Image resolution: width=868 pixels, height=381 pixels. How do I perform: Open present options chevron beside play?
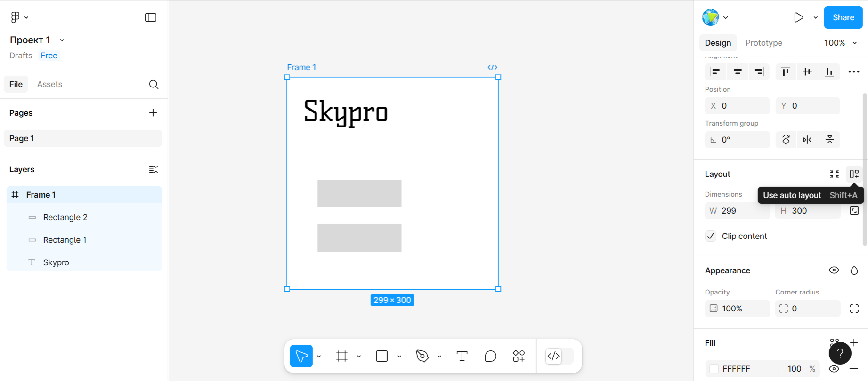pyautogui.click(x=816, y=17)
